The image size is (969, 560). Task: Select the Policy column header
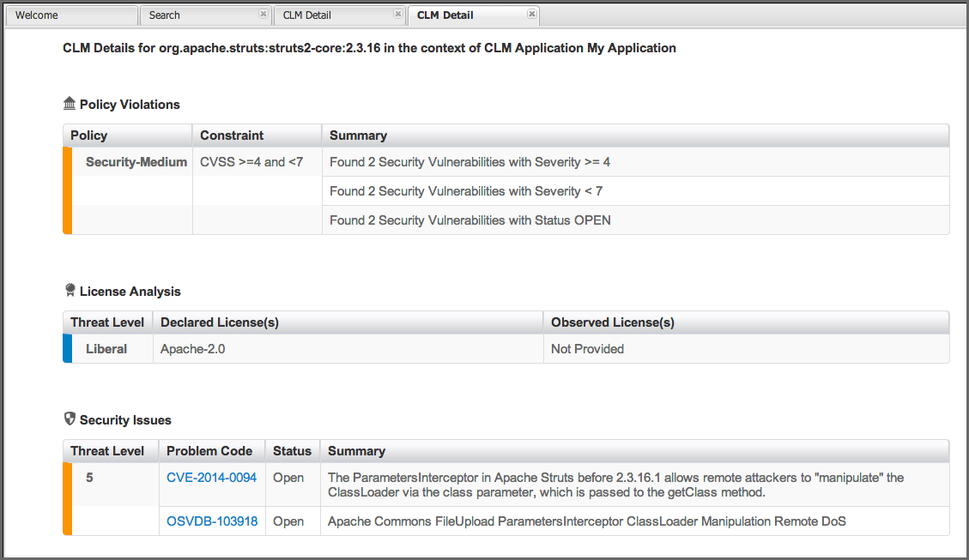pos(88,135)
